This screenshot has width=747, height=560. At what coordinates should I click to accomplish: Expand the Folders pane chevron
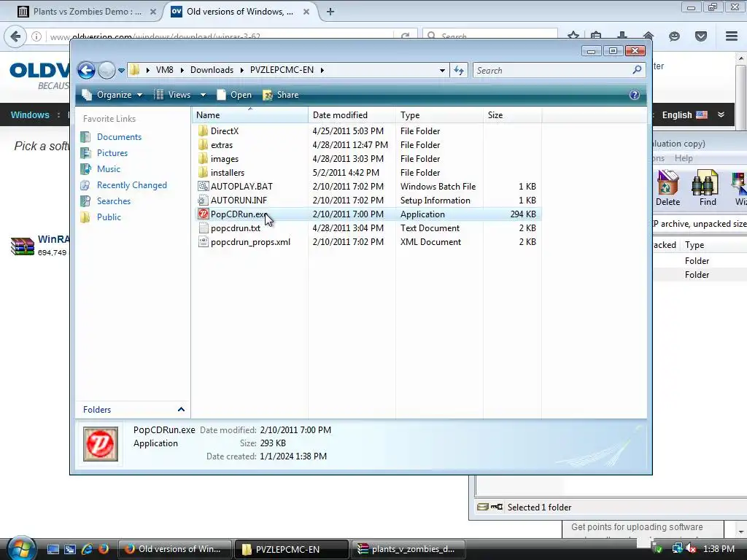tap(181, 410)
